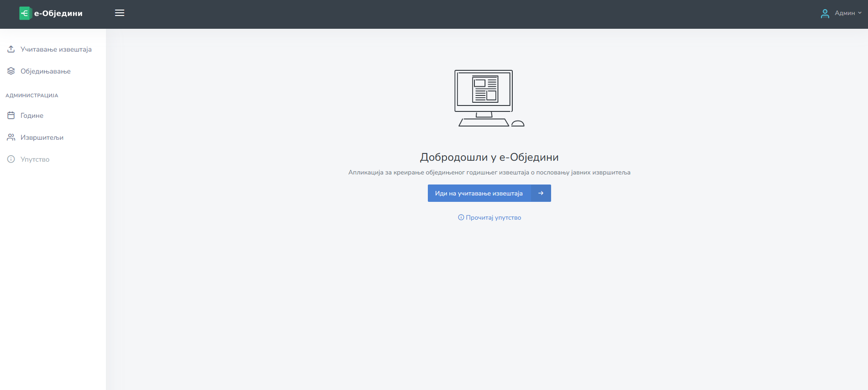Click the info icon beside Упутство in sidebar
Viewport: 868px width, 390px height.
[11, 159]
